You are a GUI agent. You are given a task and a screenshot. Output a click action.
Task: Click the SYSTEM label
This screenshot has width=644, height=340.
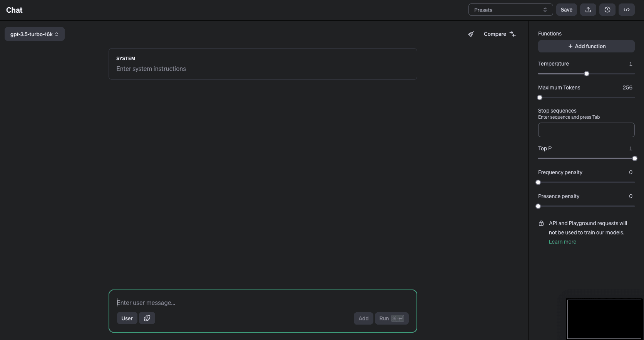tap(126, 59)
